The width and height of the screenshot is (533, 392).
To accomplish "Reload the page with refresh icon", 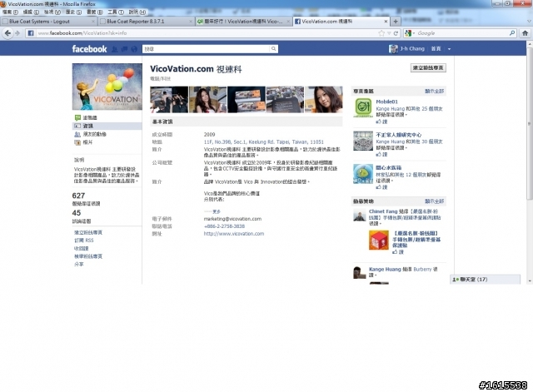I will (x=396, y=33).
